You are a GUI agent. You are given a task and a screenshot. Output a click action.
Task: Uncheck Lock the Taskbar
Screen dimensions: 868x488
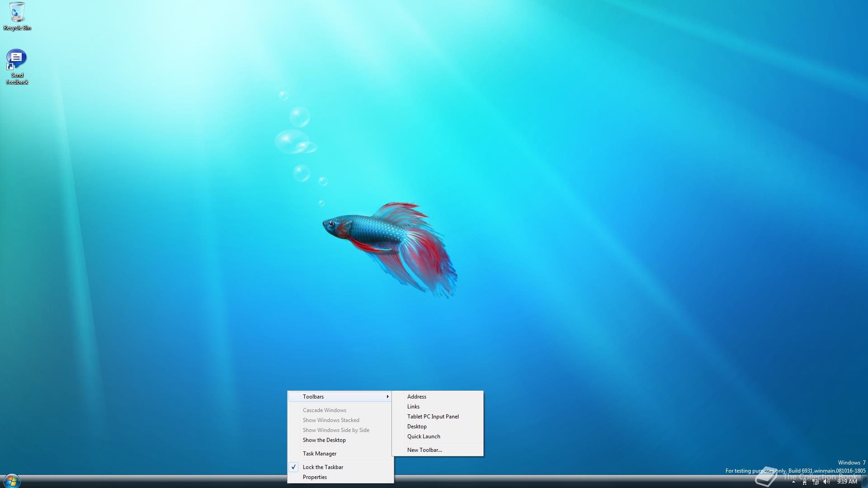(x=340, y=467)
